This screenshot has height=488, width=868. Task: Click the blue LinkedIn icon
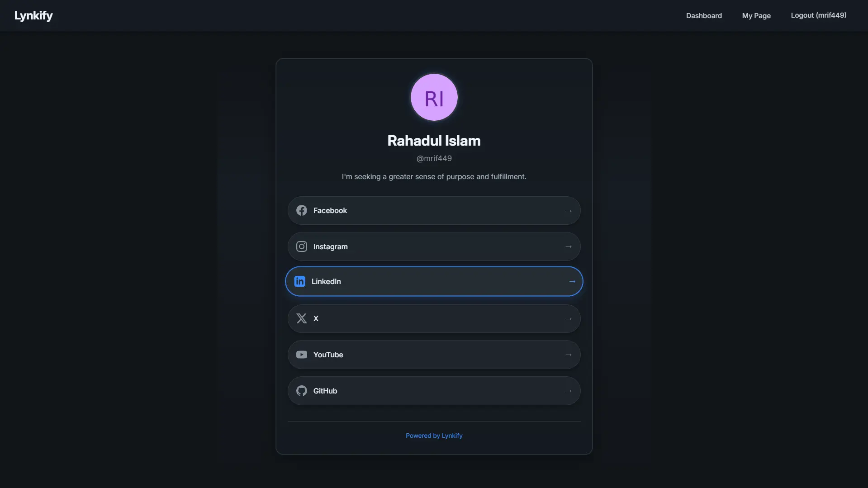point(299,281)
